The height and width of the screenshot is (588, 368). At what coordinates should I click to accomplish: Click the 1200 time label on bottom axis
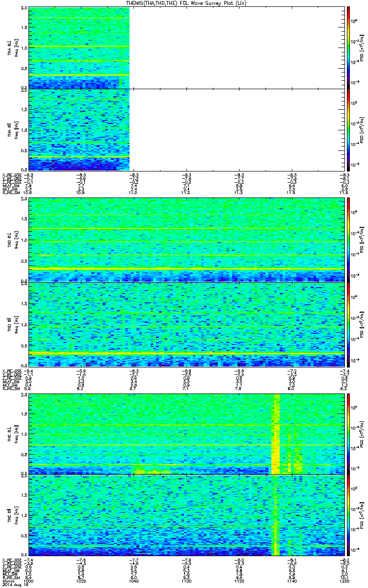coord(342,582)
